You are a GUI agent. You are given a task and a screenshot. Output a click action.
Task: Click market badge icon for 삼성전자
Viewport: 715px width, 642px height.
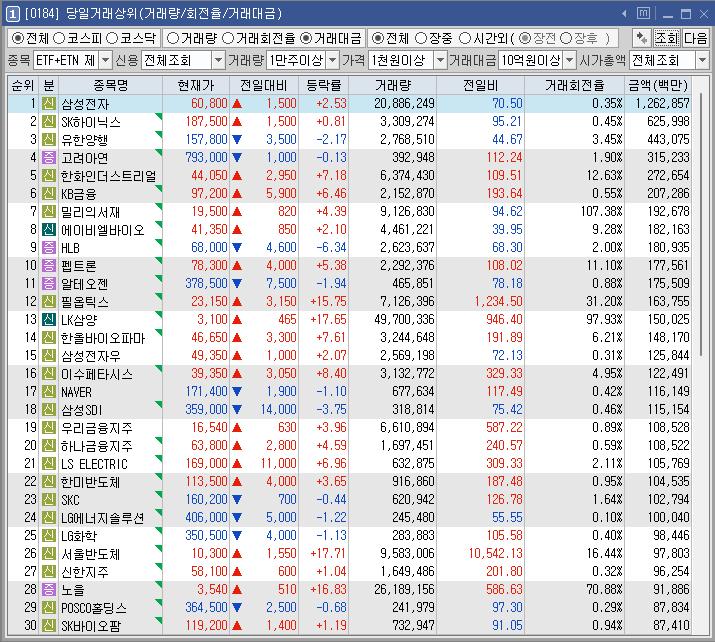click(x=49, y=104)
